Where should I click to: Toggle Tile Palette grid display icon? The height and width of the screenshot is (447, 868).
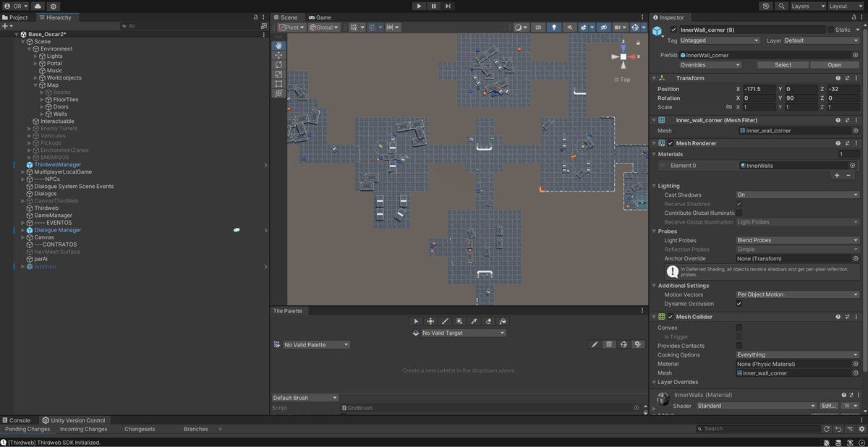pos(609,344)
